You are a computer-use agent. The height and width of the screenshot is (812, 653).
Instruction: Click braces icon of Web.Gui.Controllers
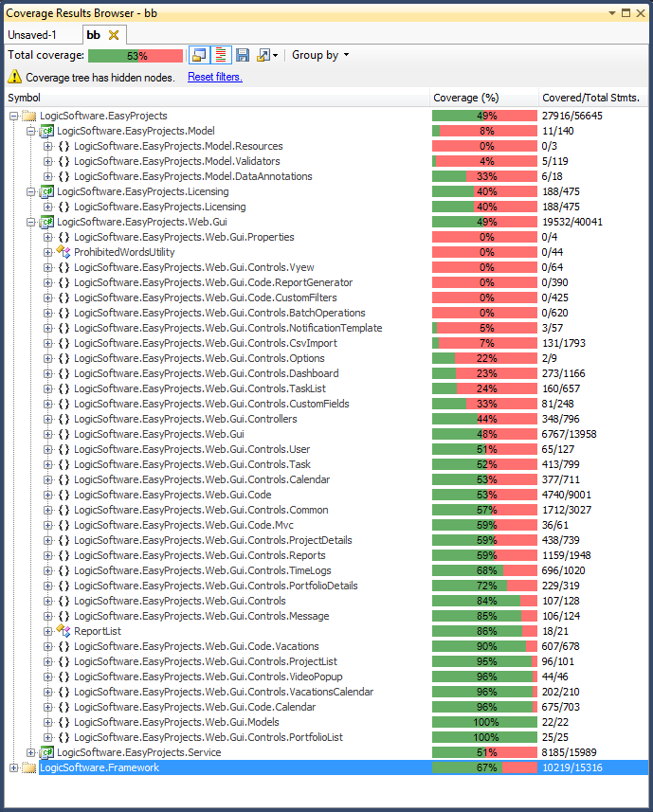[63, 419]
